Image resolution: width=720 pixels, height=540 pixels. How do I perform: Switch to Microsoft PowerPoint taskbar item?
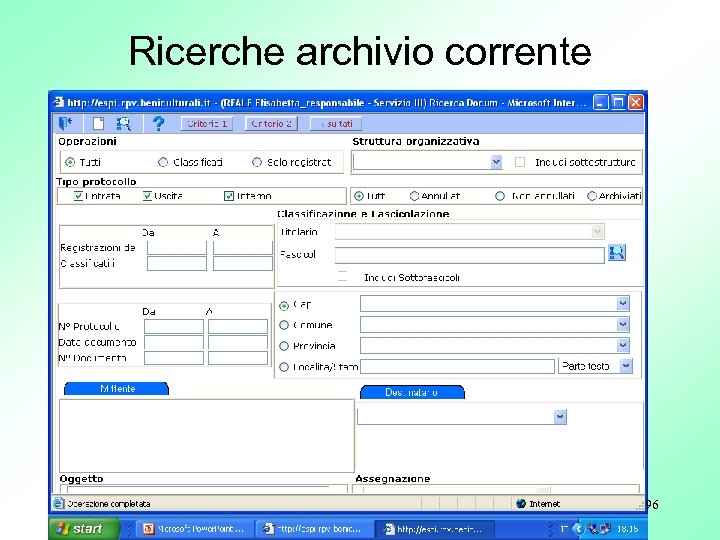pos(195,529)
